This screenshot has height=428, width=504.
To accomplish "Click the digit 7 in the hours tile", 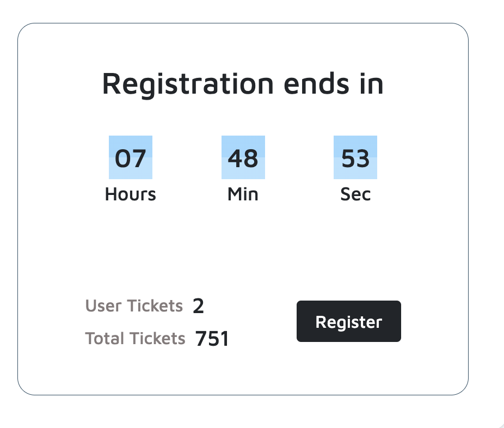I will [x=139, y=158].
